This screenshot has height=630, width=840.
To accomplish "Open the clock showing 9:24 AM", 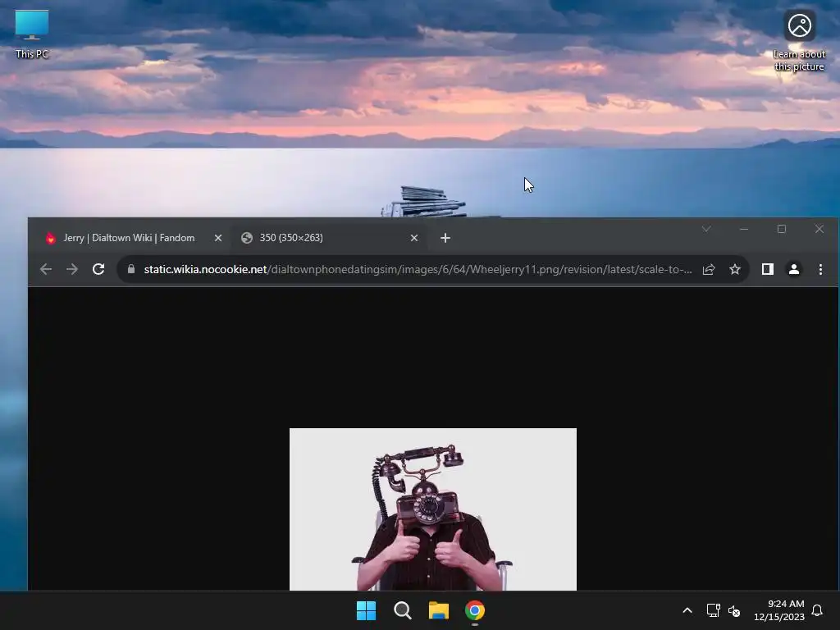I will coord(779,610).
